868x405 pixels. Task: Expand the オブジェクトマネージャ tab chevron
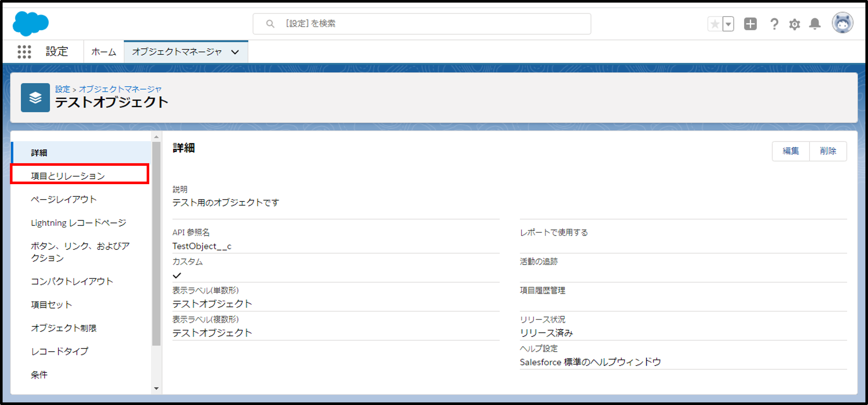(235, 52)
